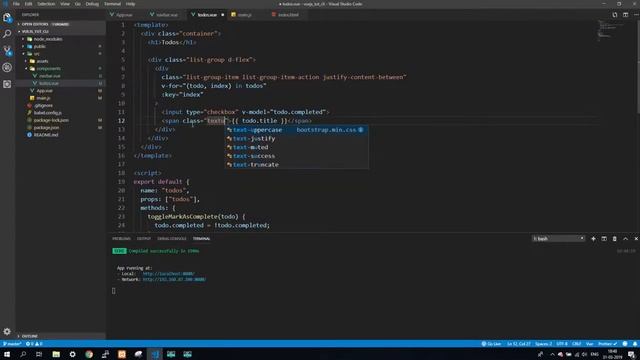
Task: Split the editor to the right
Action: pyautogui.click(x=625, y=15)
